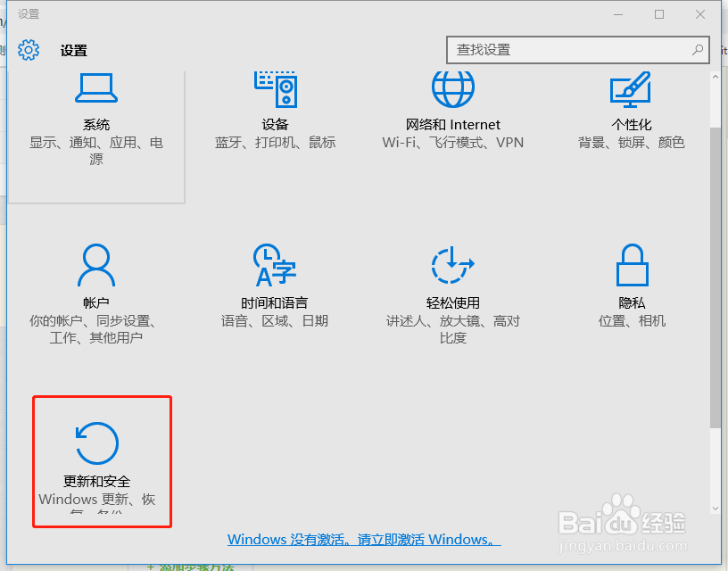Click the 位置、相机 description

(632, 321)
